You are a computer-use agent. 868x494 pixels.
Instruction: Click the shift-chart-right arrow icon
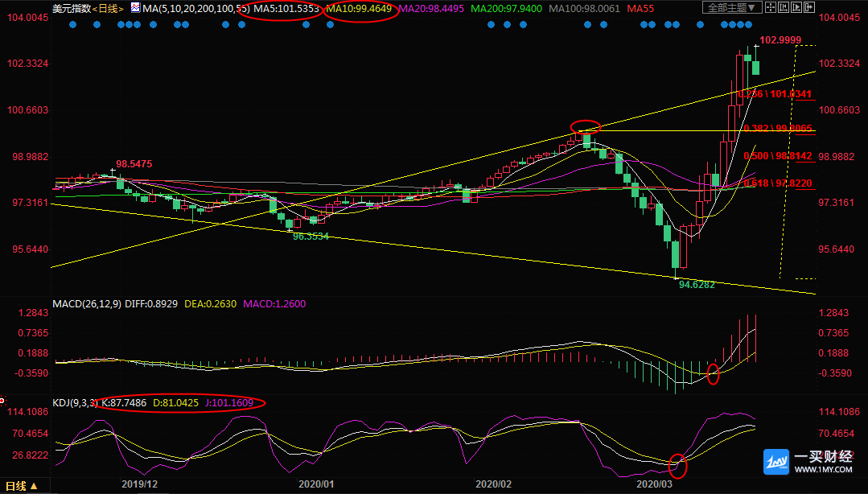pos(809,7)
